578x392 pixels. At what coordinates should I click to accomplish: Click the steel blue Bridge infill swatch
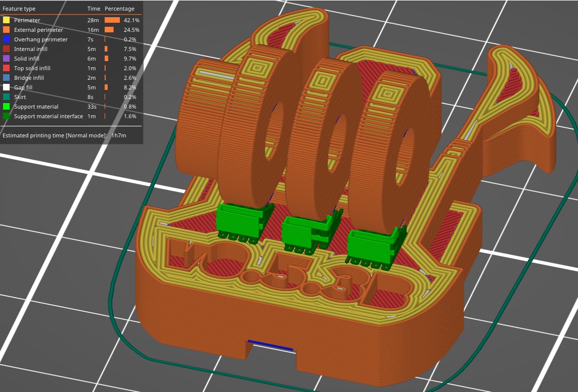point(6,78)
